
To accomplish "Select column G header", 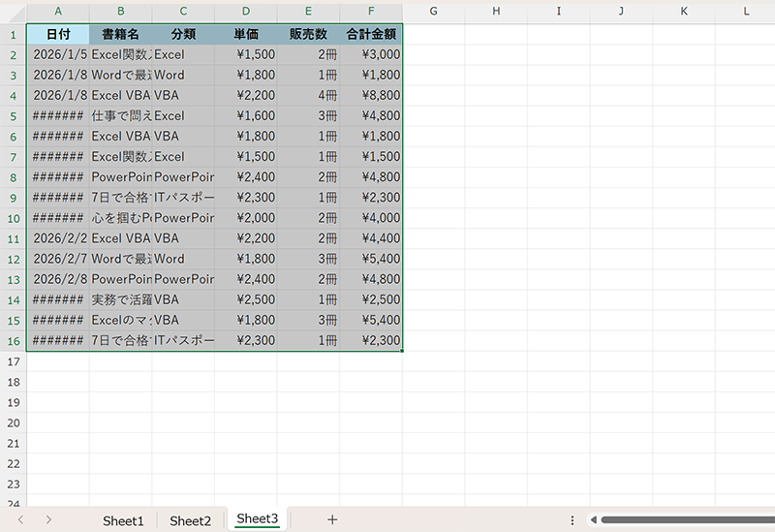I will coord(433,11).
